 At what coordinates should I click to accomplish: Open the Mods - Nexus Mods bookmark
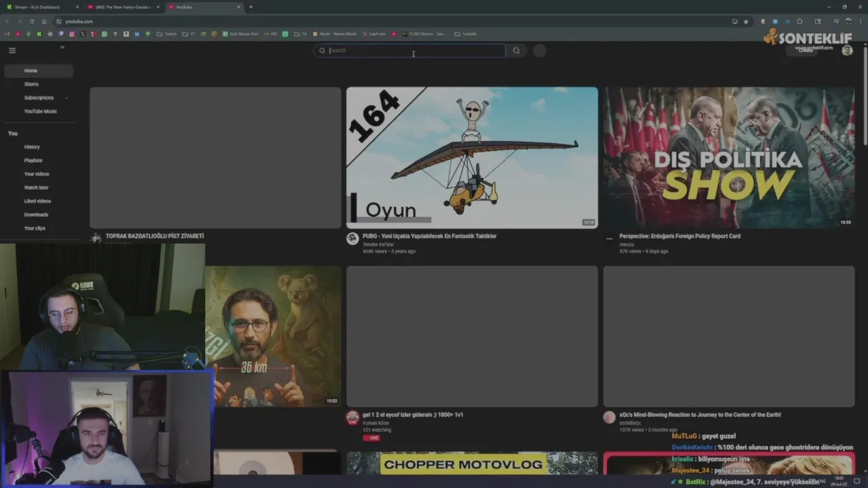(334, 34)
